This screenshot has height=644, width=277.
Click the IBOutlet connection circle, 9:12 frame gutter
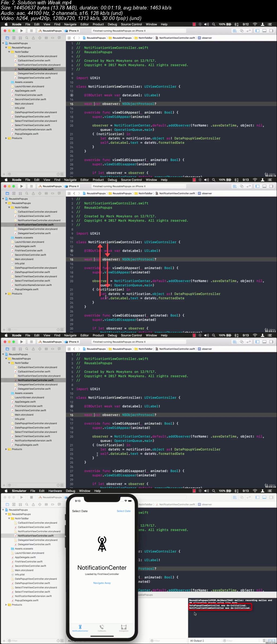coord(72,95)
